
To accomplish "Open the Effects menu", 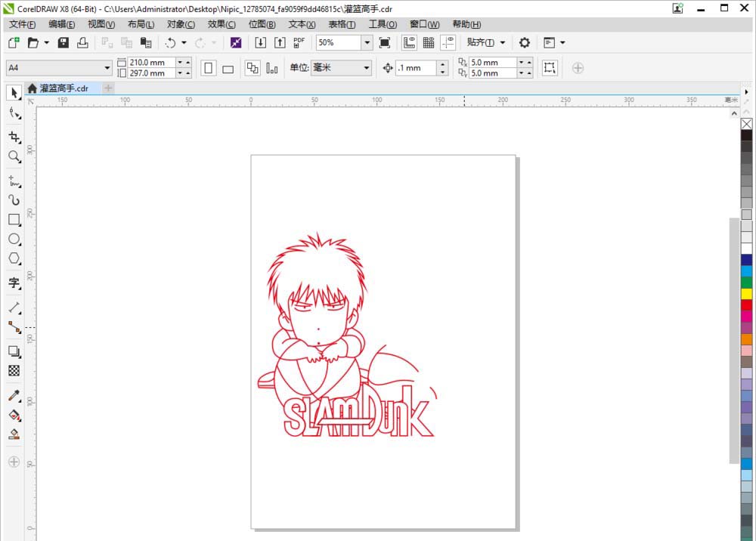I will (222, 25).
